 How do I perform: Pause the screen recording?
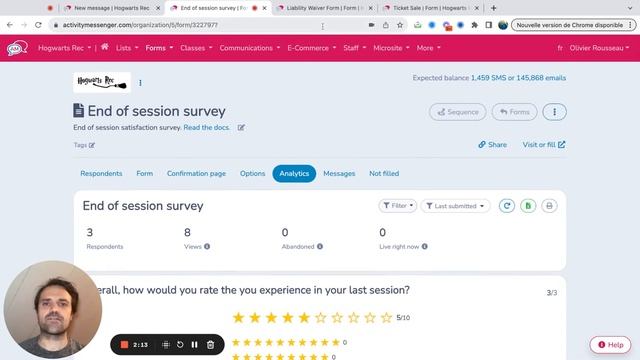coord(195,344)
